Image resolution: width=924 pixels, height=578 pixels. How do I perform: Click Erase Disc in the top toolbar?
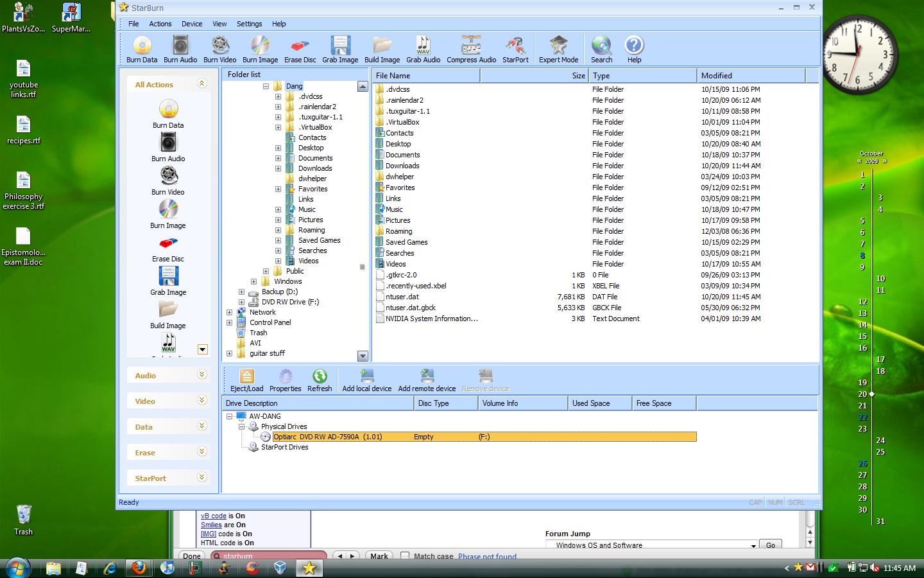(x=300, y=49)
